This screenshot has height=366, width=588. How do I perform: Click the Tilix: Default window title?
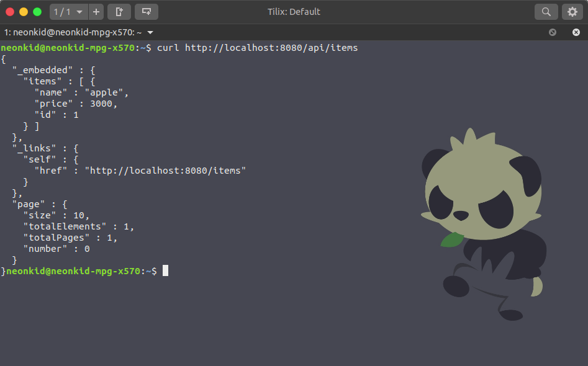pos(294,12)
